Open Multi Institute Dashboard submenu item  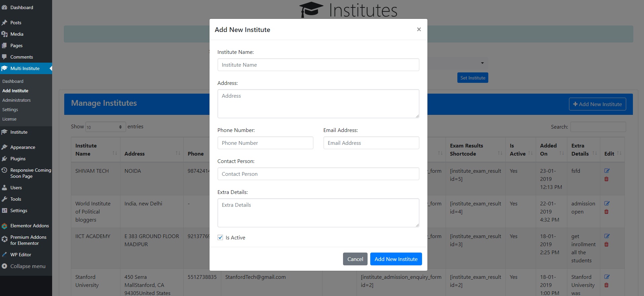click(x=13, y=81)
